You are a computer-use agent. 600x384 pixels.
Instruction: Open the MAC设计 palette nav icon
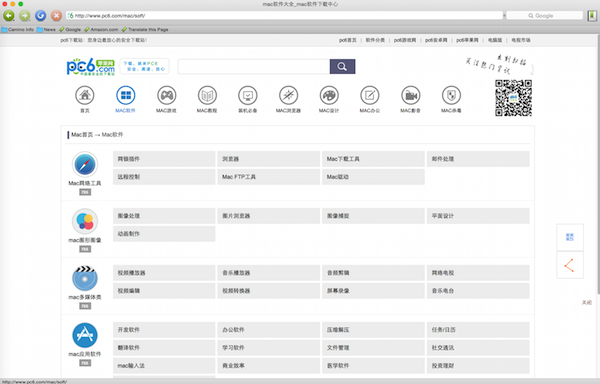(329, 95)
